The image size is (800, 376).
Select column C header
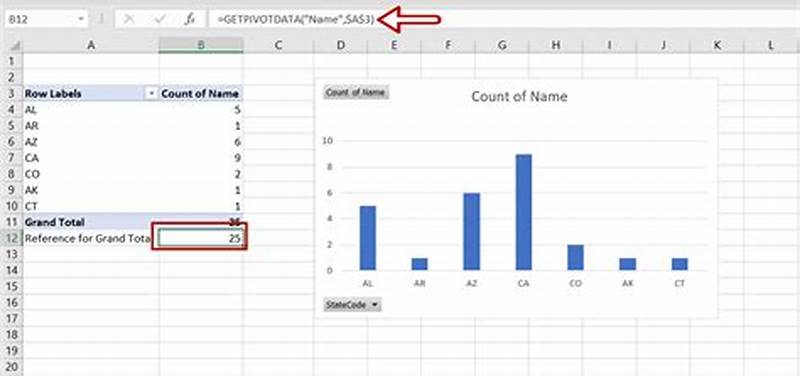[278, 45]
